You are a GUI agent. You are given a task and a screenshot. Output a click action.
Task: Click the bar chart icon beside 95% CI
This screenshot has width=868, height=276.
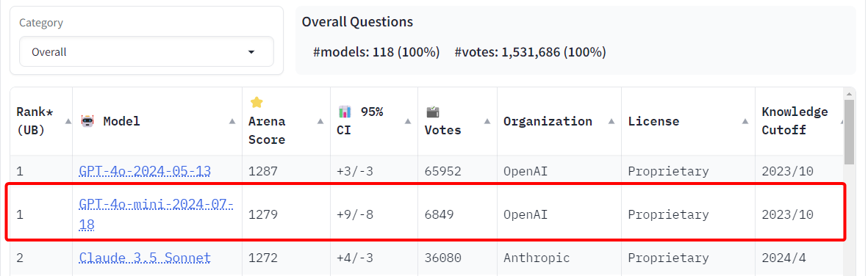[x=345, y=112]
